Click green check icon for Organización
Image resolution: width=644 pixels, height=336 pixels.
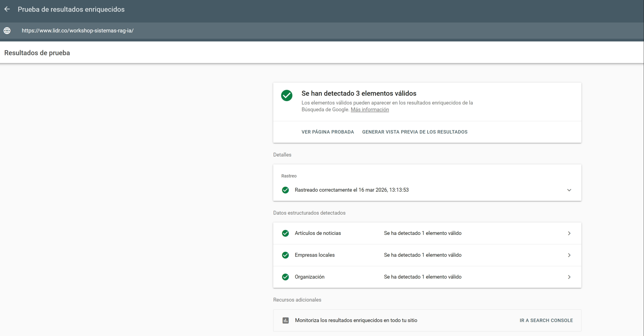click(x=285, y=277)
